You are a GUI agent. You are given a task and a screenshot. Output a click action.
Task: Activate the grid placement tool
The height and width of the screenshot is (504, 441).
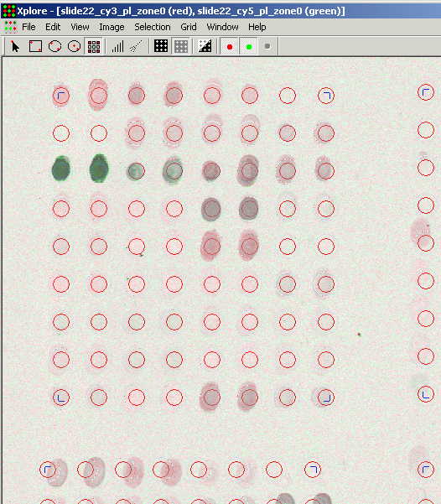click(94, 47)
